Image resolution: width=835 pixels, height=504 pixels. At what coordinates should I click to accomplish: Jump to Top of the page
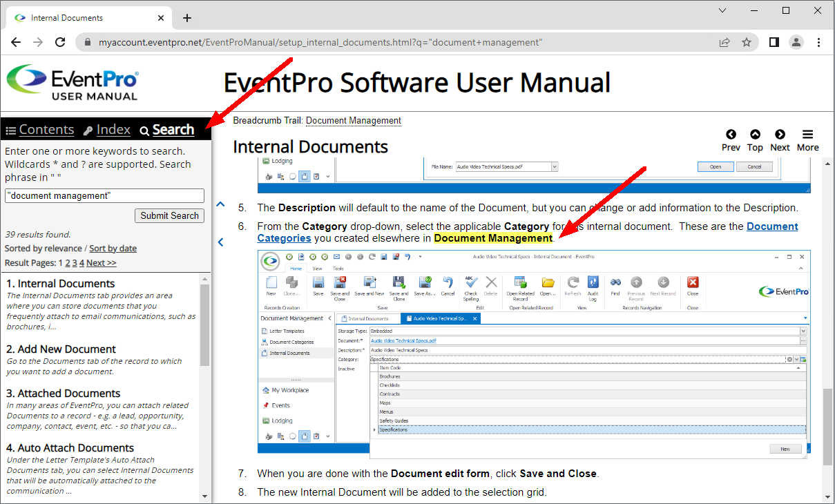point(755,141)
